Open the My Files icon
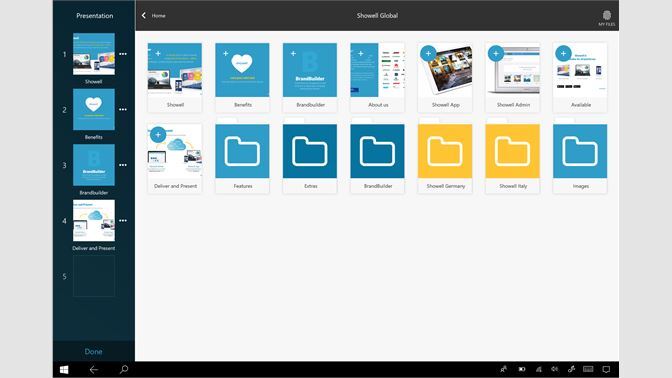This screenshot has height=378, width=672. tap(606, 18)
